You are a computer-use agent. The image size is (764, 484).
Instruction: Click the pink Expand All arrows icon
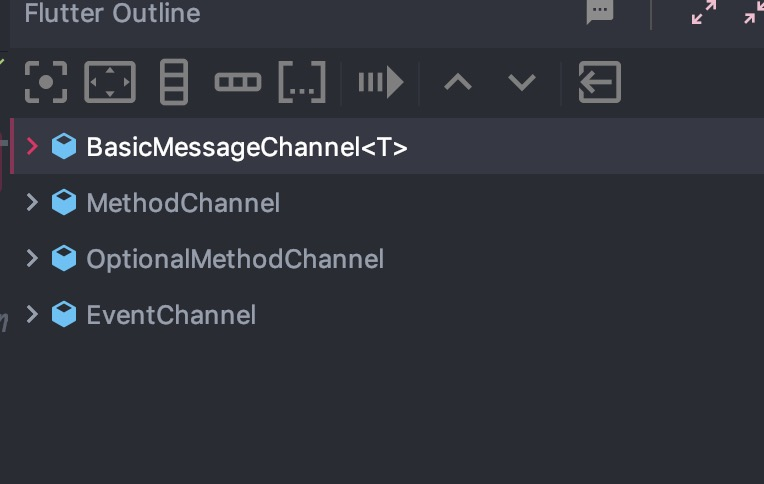704,12
